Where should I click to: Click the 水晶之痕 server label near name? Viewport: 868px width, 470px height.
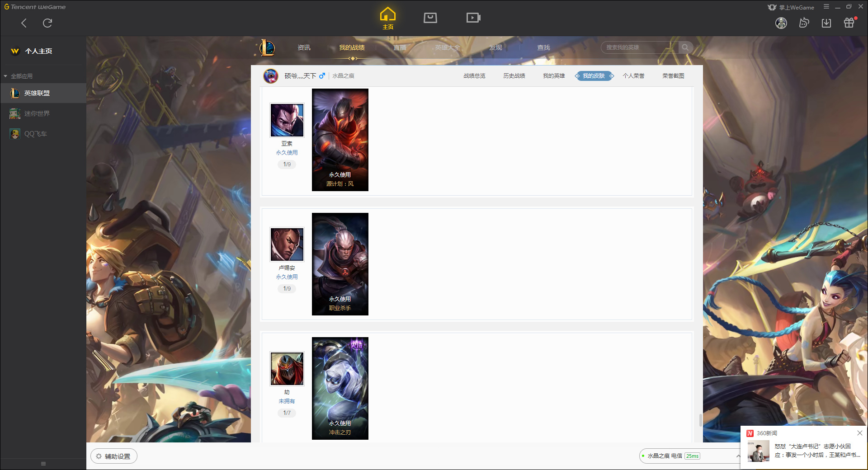coord(343,76)
